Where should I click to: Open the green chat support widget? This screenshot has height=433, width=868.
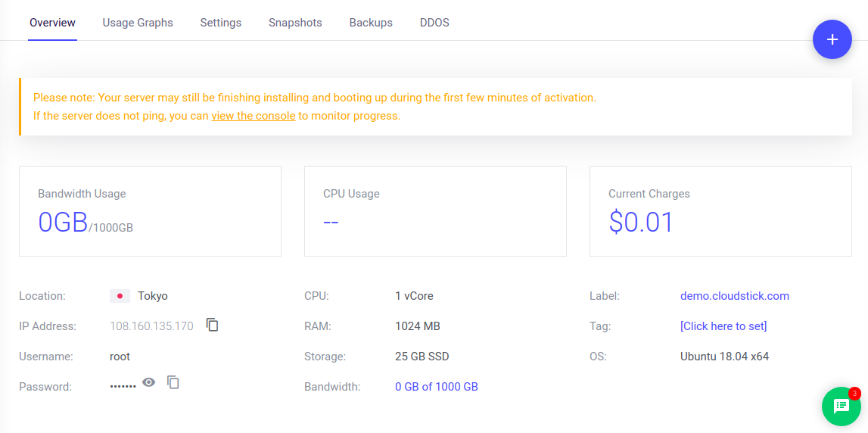tap(841, 407)
